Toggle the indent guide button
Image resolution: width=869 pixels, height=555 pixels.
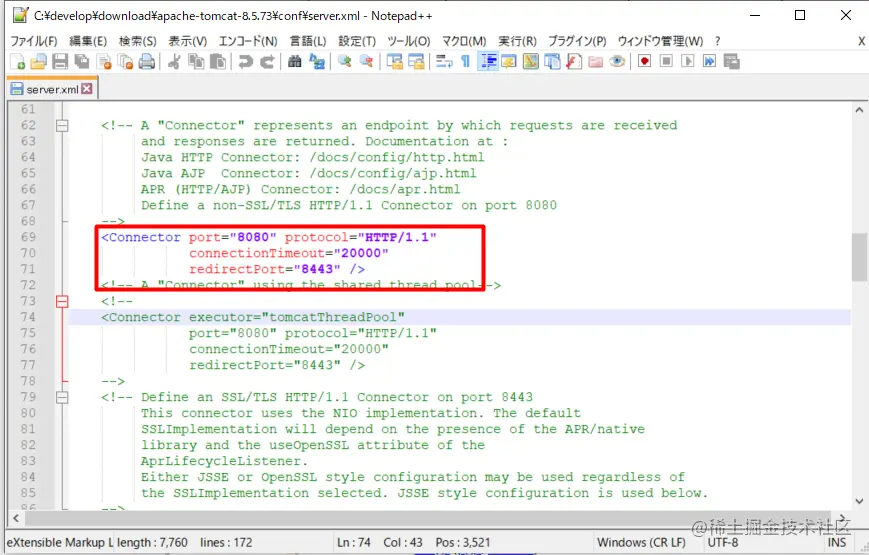point(488,62)
